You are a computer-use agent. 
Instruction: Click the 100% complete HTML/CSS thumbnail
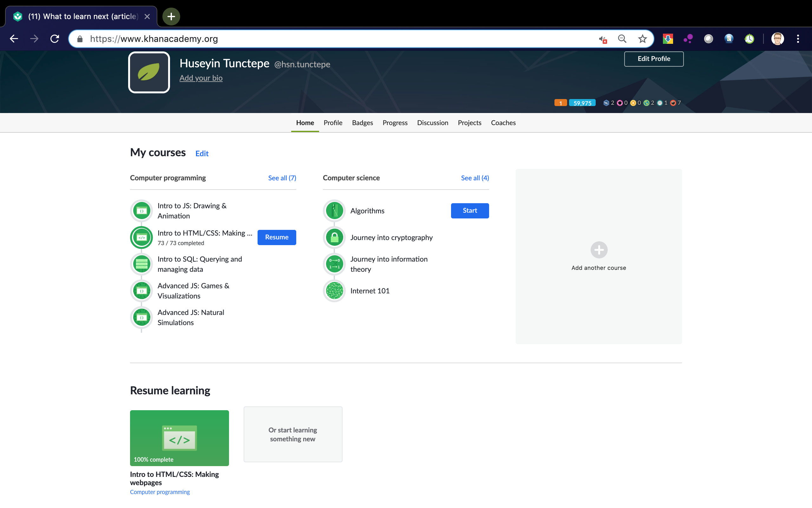[x=180, y=438]
